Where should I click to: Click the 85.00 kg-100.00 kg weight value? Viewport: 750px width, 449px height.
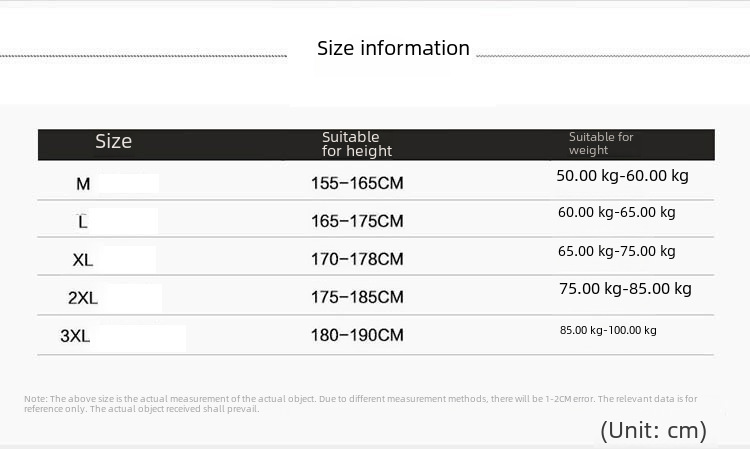pyautogui.click(x=608, y=330)
